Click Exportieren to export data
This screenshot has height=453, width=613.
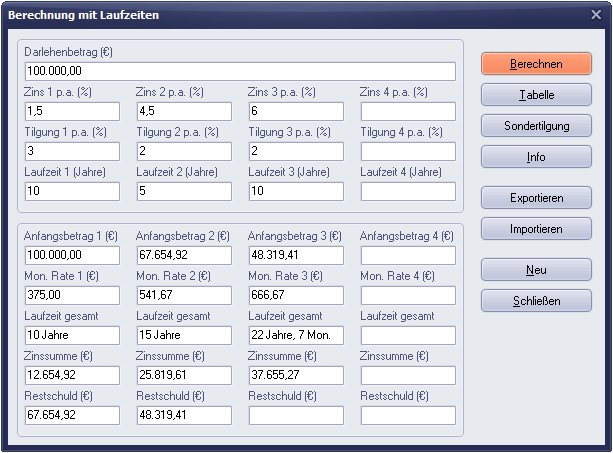coord(536,197)
